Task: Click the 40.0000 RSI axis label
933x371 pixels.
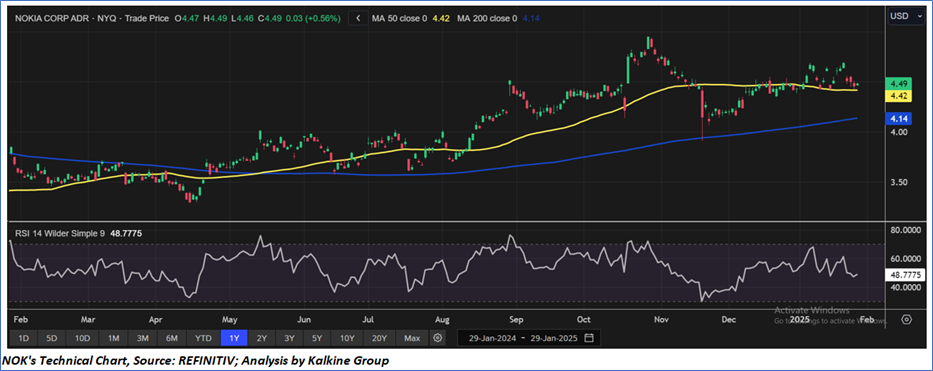Action: click(x=905, y=287)
